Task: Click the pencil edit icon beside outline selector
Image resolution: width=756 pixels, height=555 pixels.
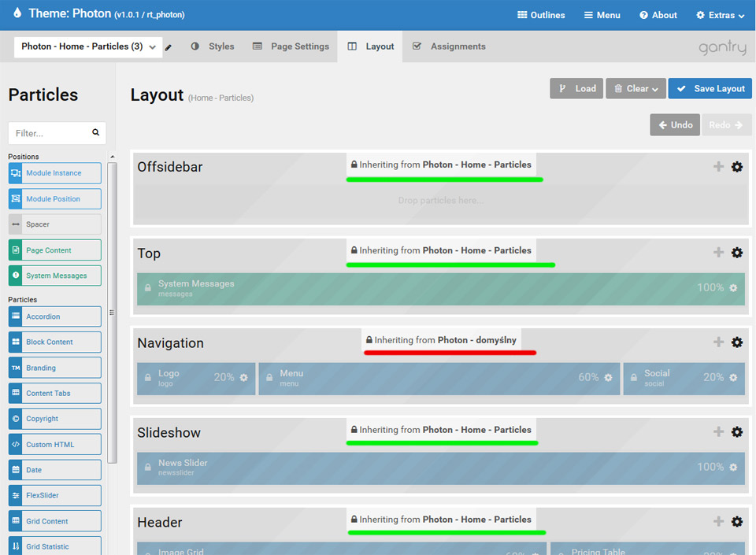Action: [x=169, y=47]
